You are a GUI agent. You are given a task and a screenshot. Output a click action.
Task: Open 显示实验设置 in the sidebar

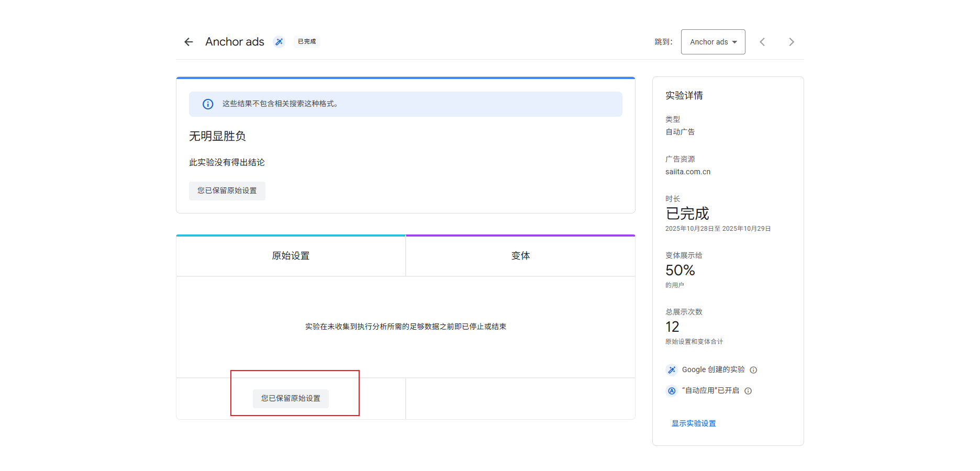[693, 423]
